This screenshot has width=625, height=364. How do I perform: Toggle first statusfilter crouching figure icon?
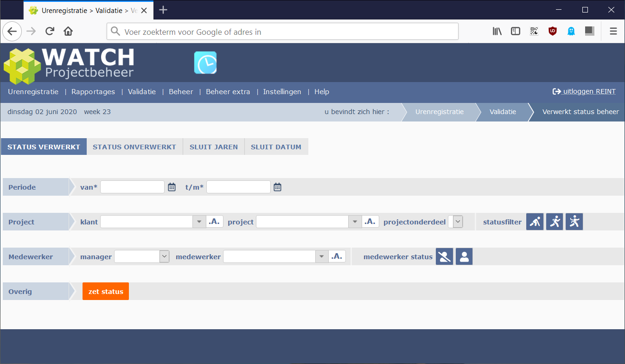pyautogui.click(x=535, y=222)
